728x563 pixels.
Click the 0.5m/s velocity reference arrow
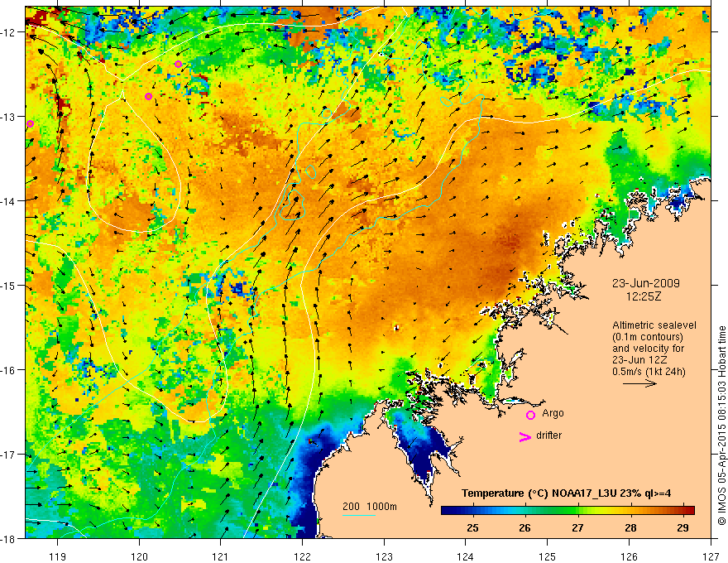point(639,383)
